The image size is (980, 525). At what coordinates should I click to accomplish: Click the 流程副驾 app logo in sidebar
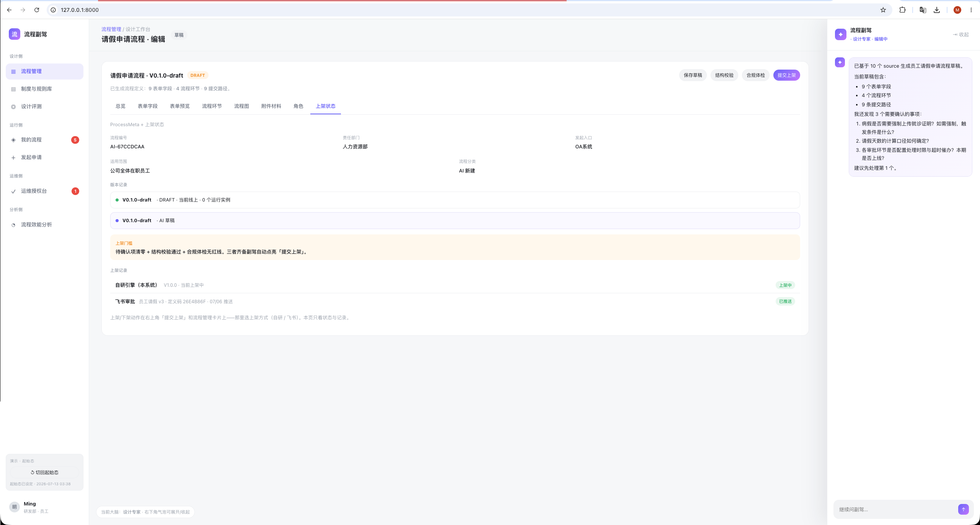coord(15,34)
